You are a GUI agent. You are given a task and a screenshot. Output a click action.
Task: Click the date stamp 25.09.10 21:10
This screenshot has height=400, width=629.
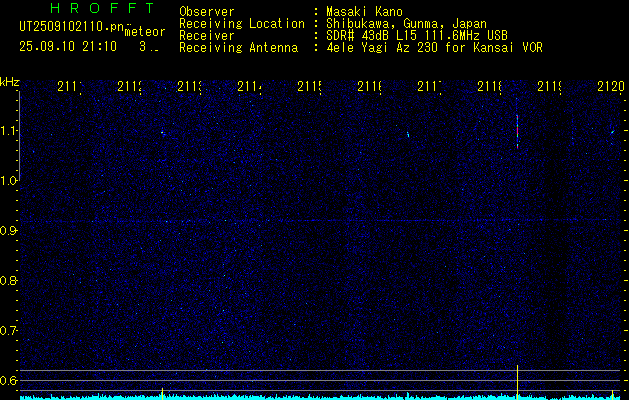[x=68, y=47]
